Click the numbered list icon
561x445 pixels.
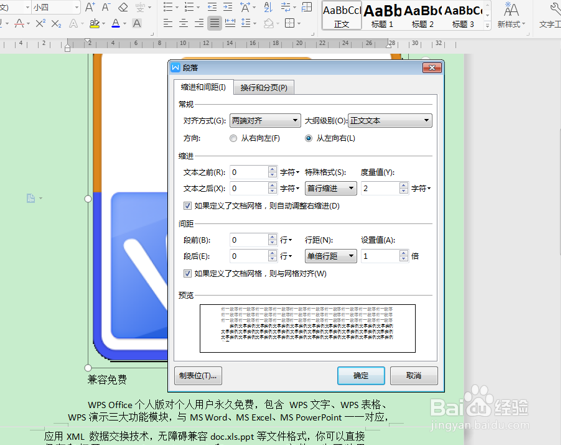click(189, 7)
